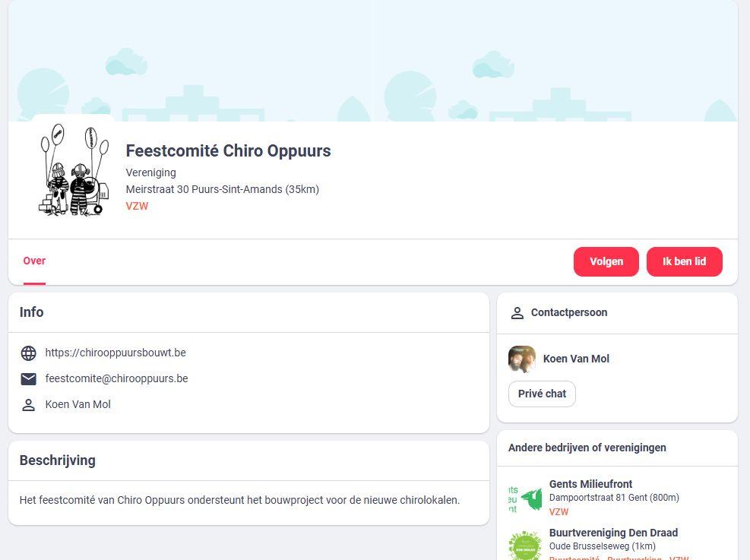The width and height of the screenshot is (750, 560).
Task: Click the person icon beside Koen Van Mol in Info
Action: pyautogui.click(x=28, y=405)
